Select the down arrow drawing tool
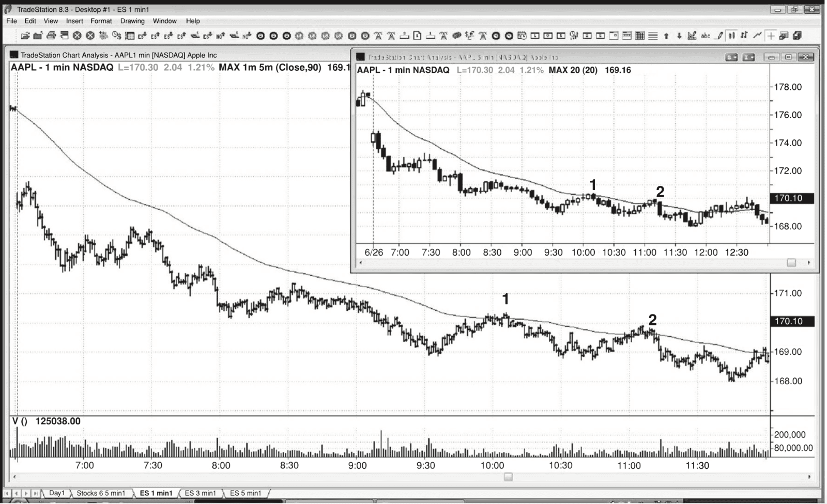The image size is (827, 504). [679, 36]
